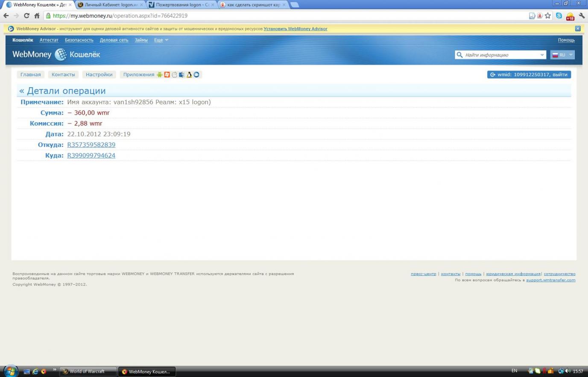Click the browser home button
This screenshot has height=377, width=588.
37,16
